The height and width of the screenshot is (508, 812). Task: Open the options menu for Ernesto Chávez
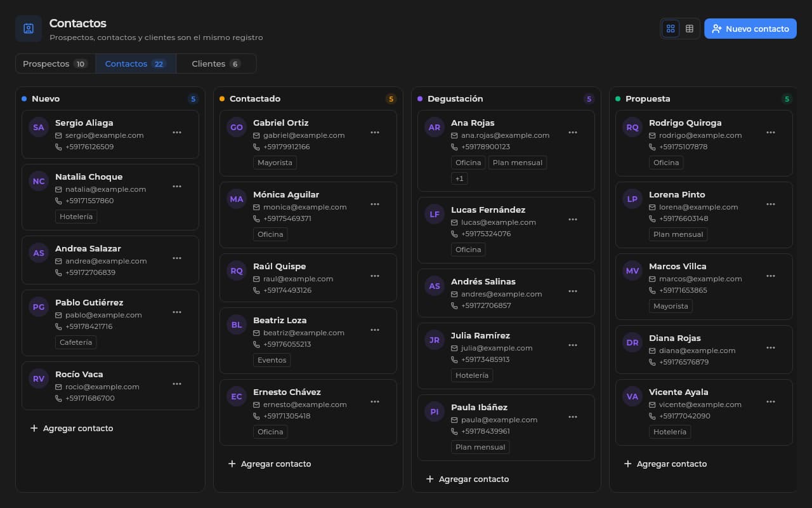click(x=375, y=401)
